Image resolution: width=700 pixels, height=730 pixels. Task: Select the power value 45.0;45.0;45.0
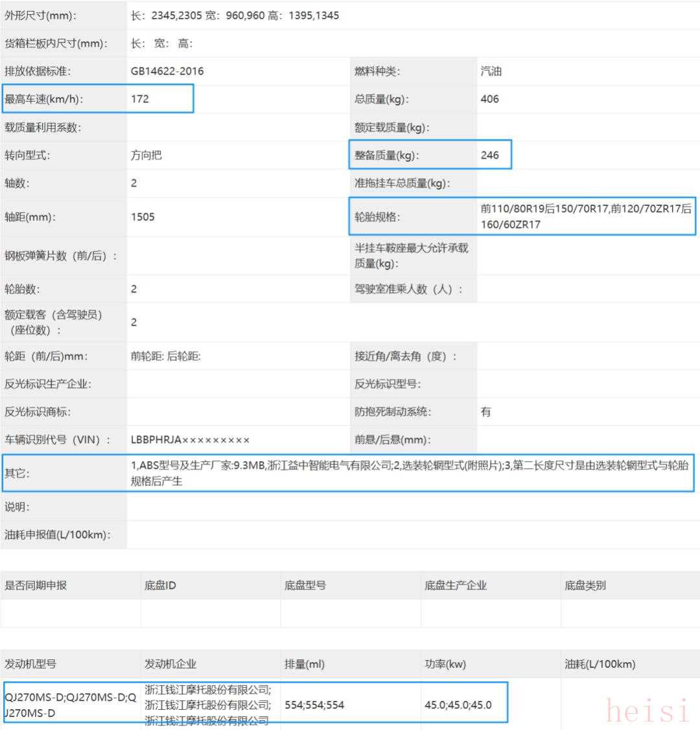458,705
